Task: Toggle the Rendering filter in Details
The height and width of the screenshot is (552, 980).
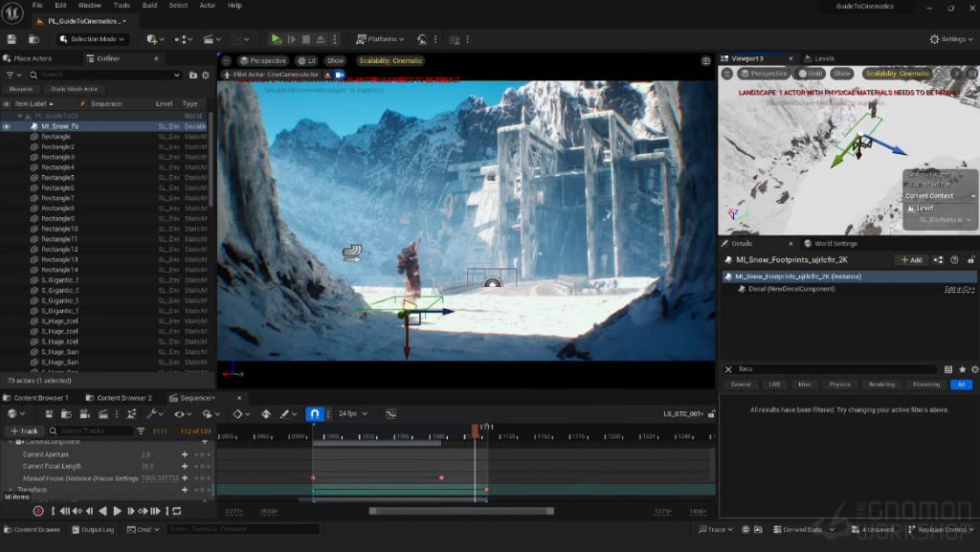Action: [881, 385]
